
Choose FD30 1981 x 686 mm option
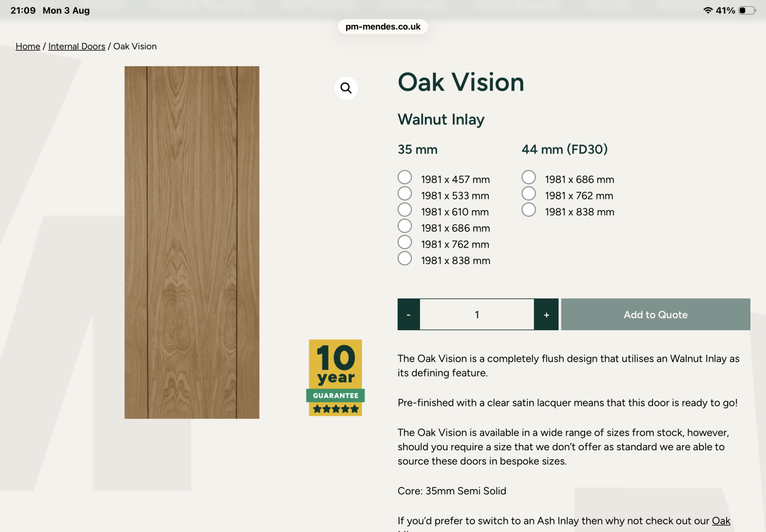point(529,177)
